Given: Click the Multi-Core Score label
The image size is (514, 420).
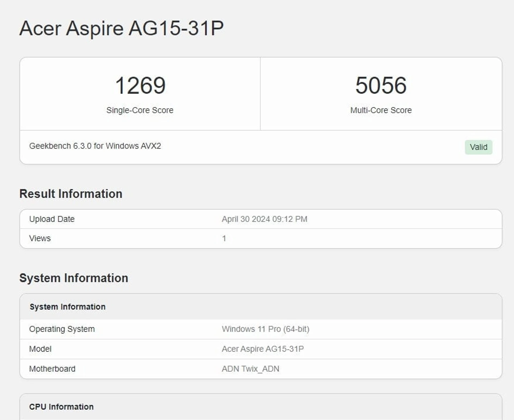Looking at the screenshot, I should click(x=381, y=110).
